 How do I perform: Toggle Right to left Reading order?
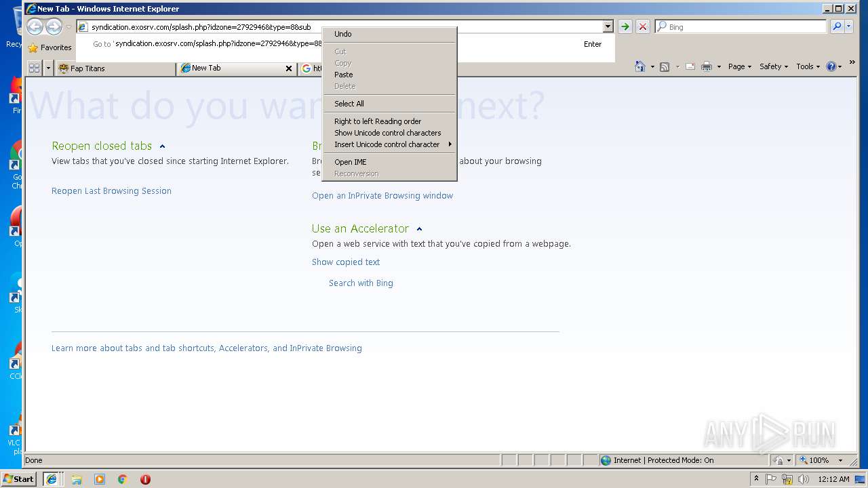[389, 121]
